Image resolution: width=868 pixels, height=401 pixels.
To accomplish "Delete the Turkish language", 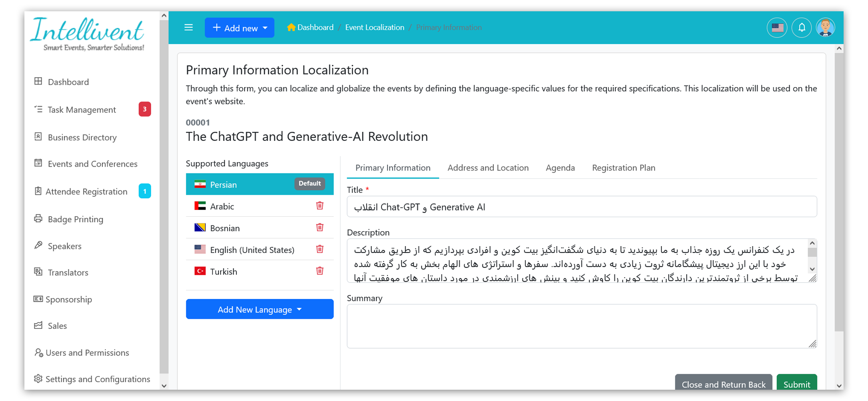I will click(320, 270).
